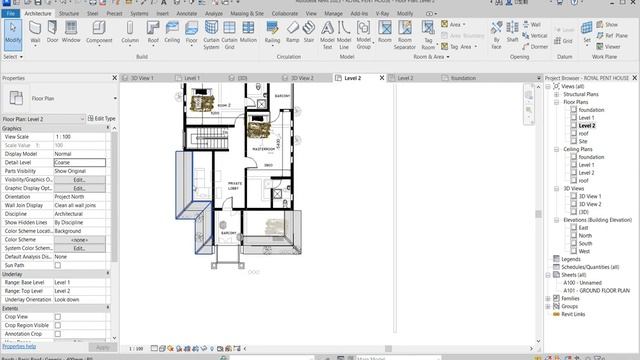Choose the Ceiling tool
The height and width of the screenshot is (360, 640).
click(172, 33)
